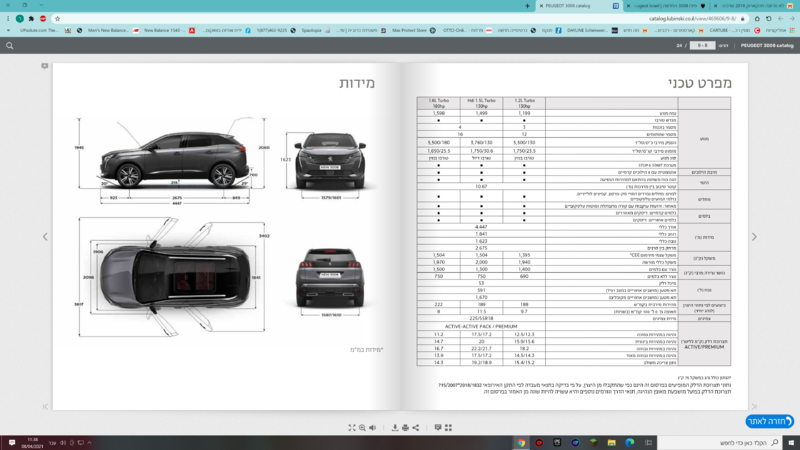Reload the page using browser refresh icon

point(768,19)
